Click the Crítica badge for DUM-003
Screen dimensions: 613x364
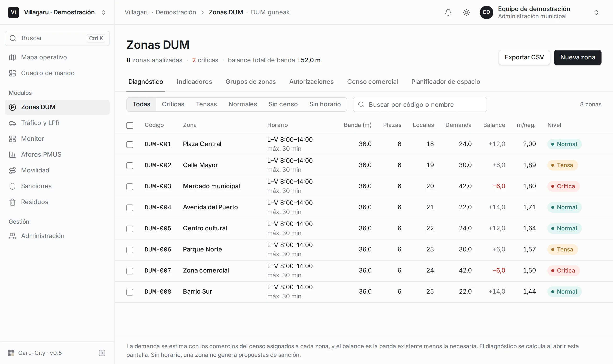pyautogui.click(x=563, y=186)
